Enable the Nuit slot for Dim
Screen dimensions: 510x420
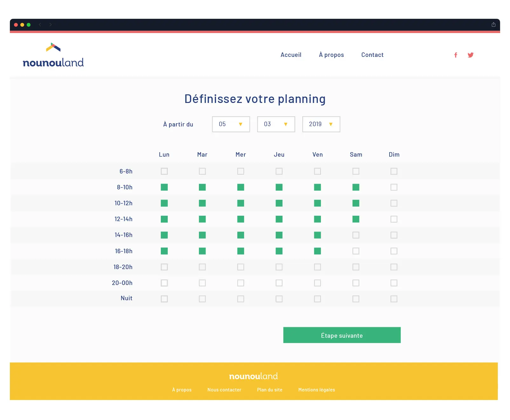(x=394, y=299)
